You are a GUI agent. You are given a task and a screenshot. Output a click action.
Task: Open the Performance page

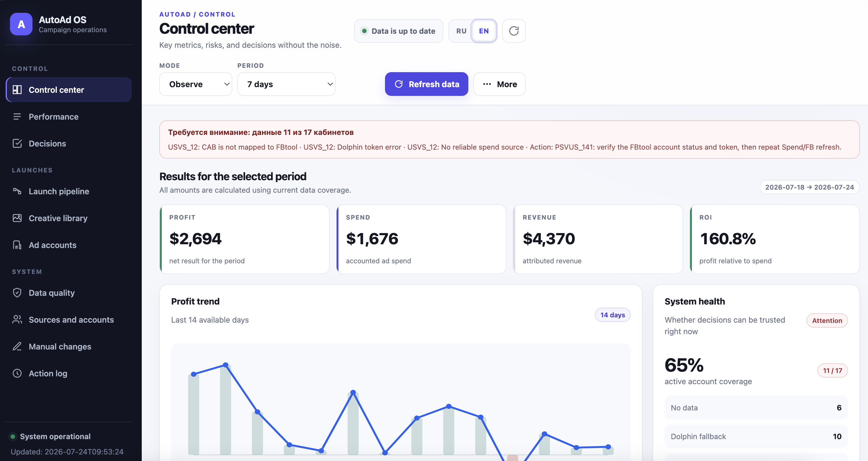click(69, 116)
